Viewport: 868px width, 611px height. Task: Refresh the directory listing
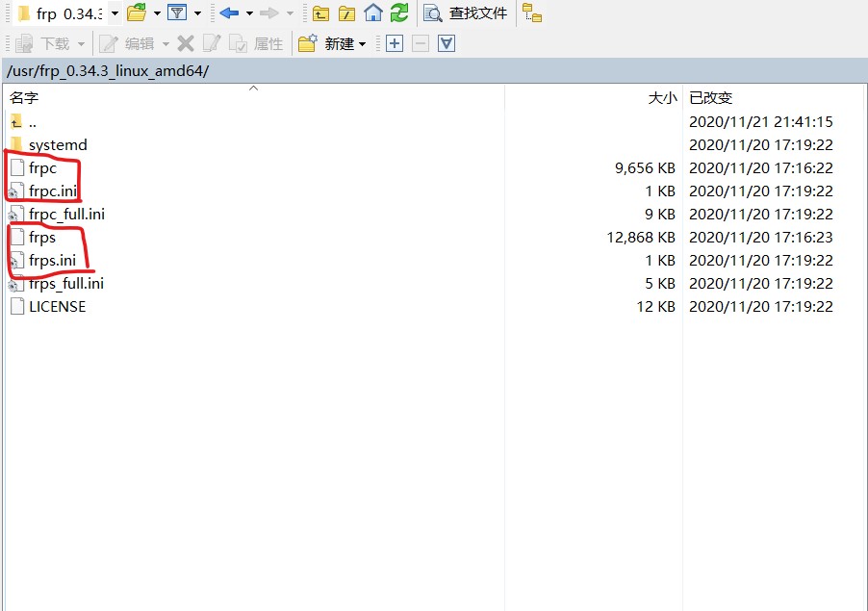(399, 13)
